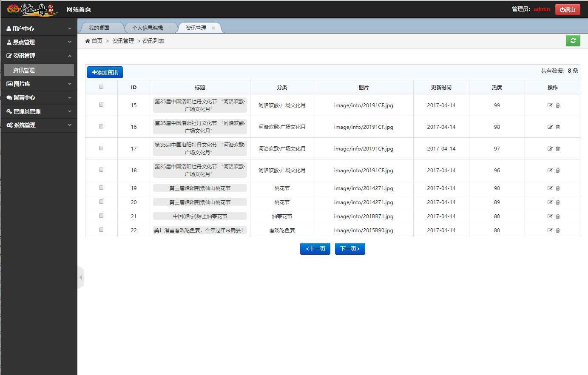Click the red 退出 logout button
The height and width of the screenshot is (375, 588).
click(x=568, y=9)
